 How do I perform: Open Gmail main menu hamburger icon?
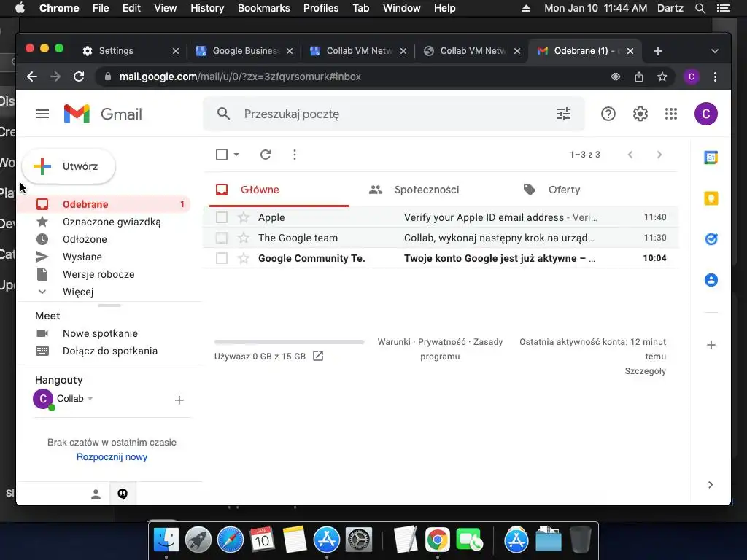point(42,114)
